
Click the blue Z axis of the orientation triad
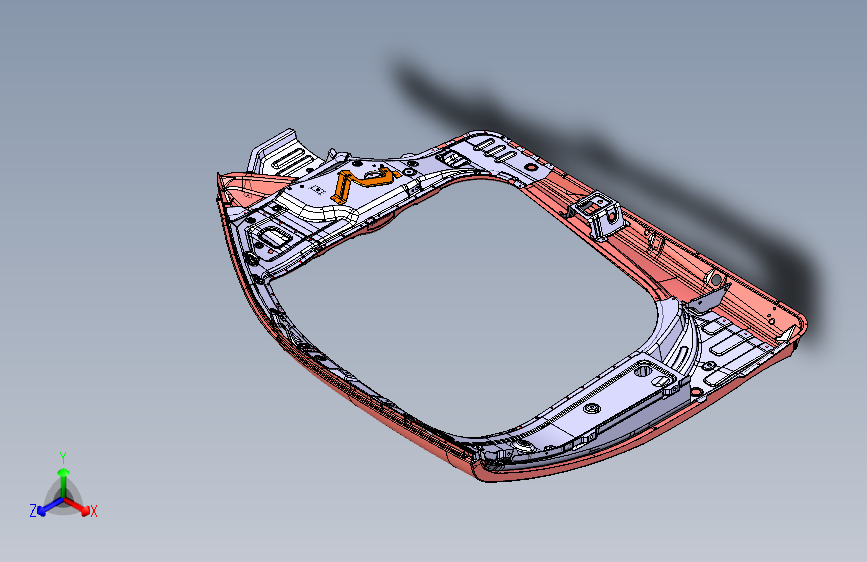click(x=50, y=507)
